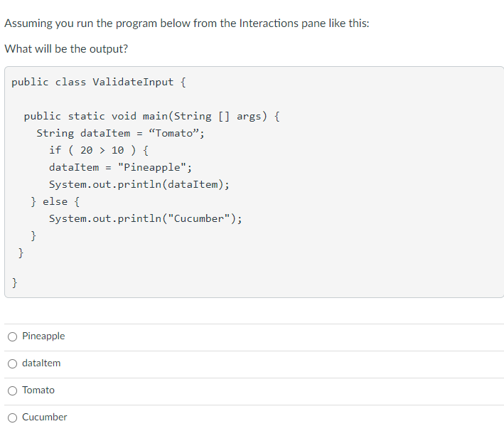Click the public class ValidateInput code line
This screenshot has width=504, height=441.
[x=99, y=82]
